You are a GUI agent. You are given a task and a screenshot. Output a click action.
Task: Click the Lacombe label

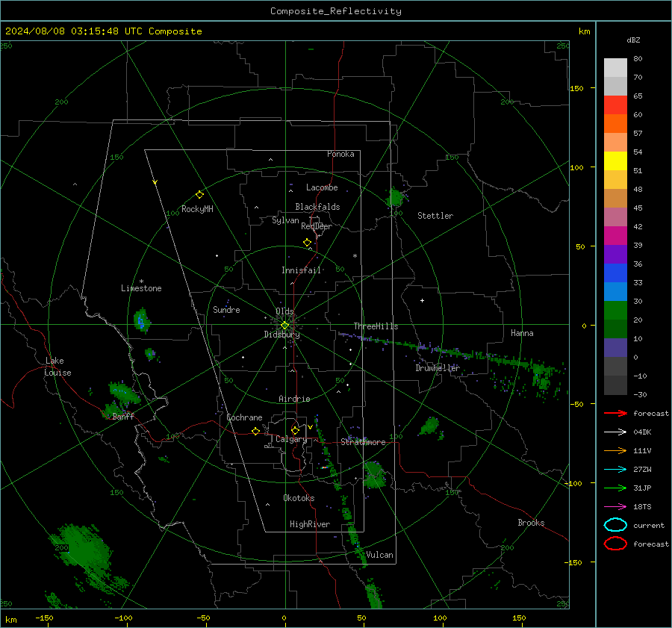pos(322,187)
